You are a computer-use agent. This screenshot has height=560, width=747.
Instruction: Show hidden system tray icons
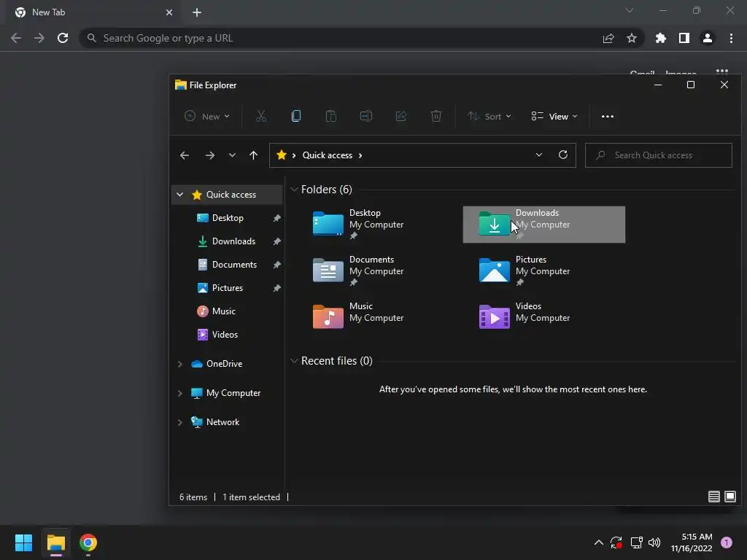599,542
